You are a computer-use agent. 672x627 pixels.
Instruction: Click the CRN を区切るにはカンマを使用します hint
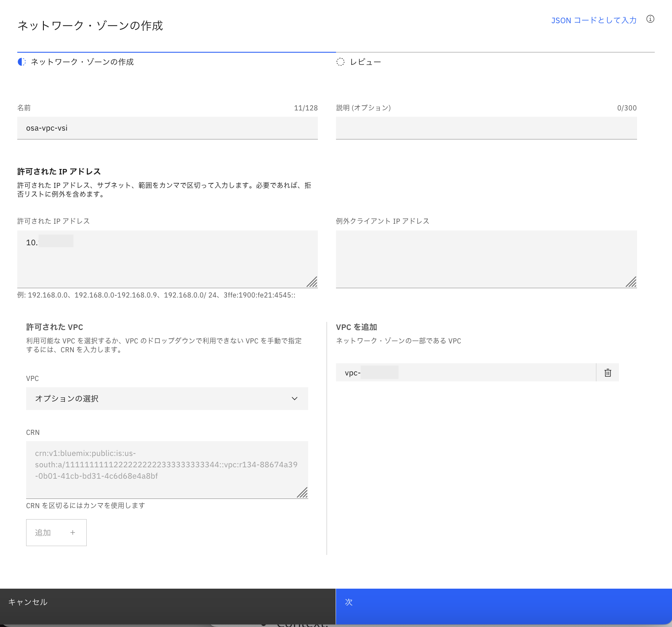(x=85, y=505)
